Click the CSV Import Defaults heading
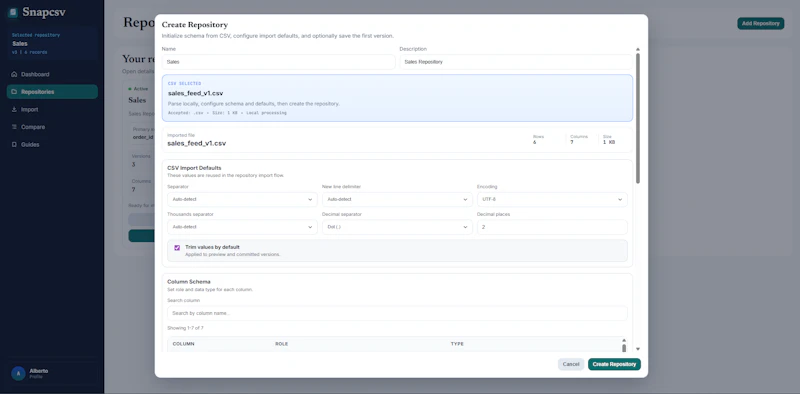The image size is (800, 394). pos(194,168)
